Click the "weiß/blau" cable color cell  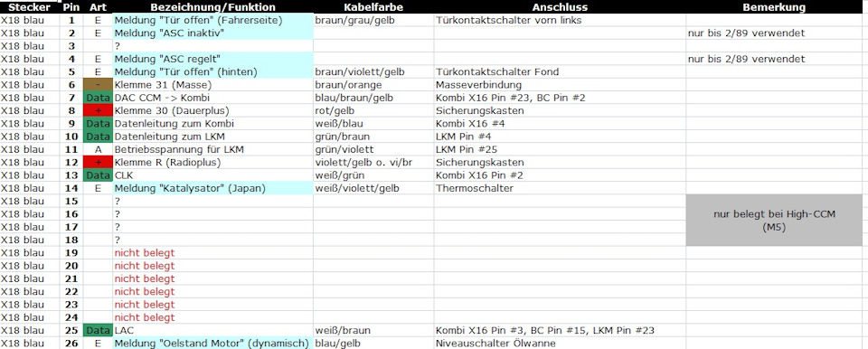coord(373,124)
